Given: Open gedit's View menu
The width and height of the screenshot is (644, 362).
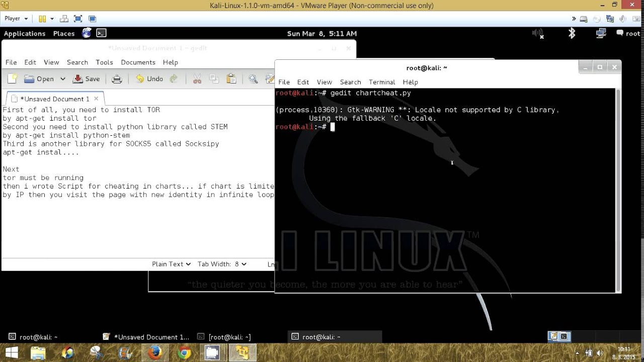Looking at the screenshot, I should pos(51,62).
